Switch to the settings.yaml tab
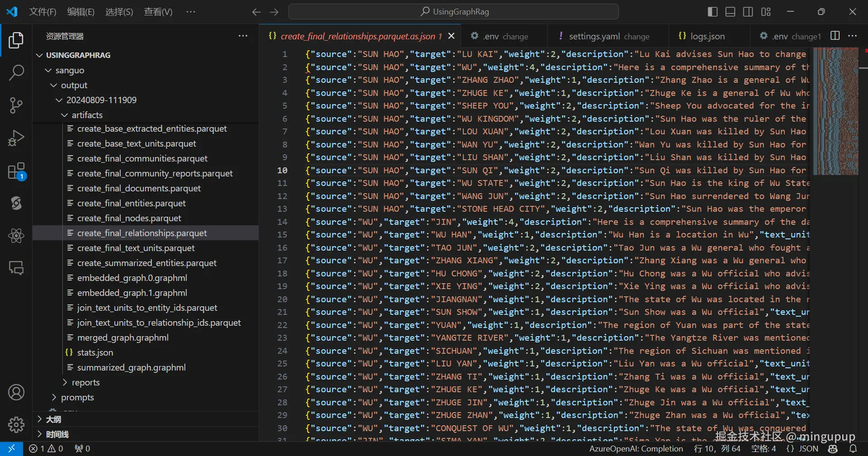 [594, 36]
